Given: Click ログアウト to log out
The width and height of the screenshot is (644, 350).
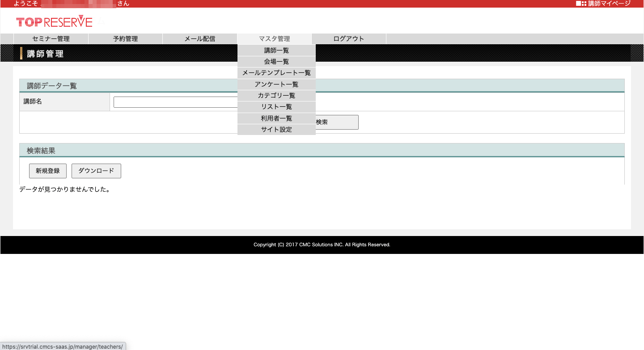Looking at the screenshot, I should 349,39.
